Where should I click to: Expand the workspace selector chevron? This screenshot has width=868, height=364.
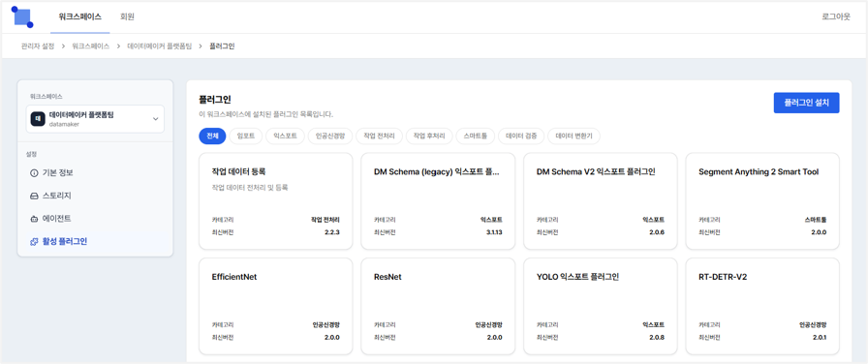click(156, 119)
